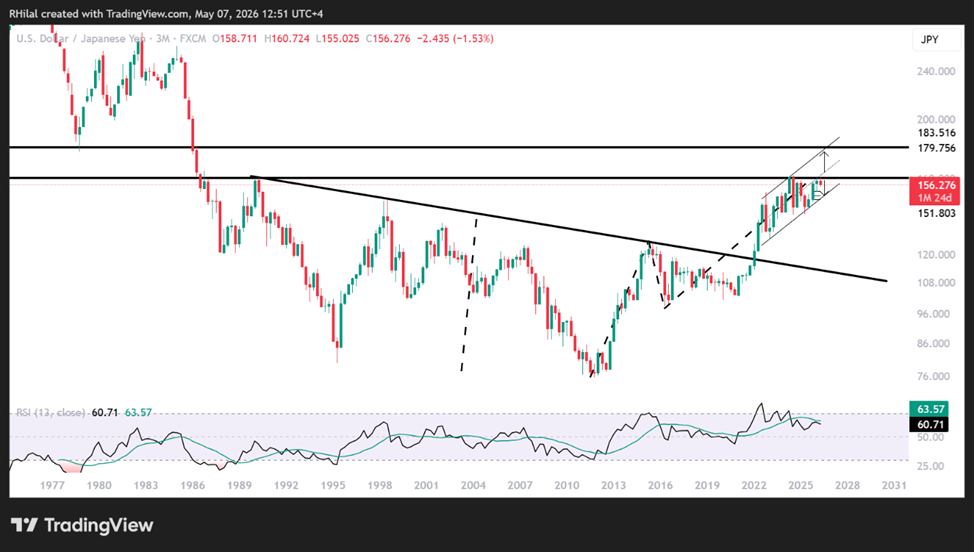Click the RSI value badge 63.57

point(929,409)
